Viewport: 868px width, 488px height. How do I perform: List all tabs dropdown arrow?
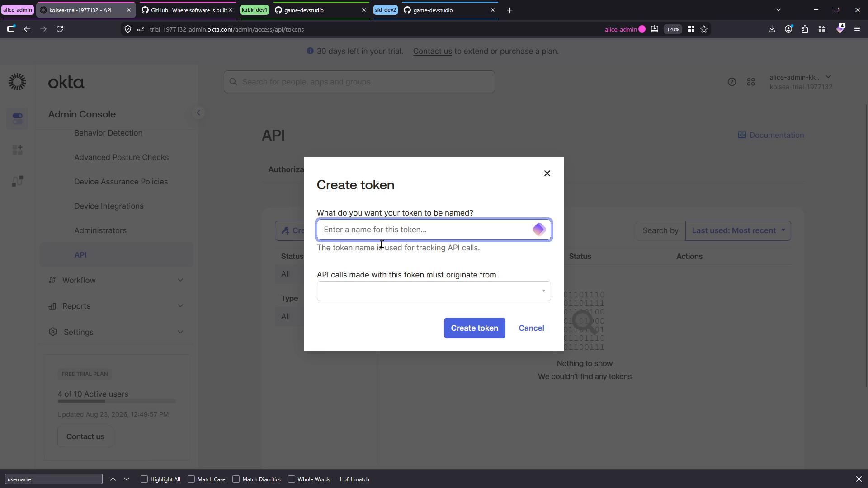point(778,10)
